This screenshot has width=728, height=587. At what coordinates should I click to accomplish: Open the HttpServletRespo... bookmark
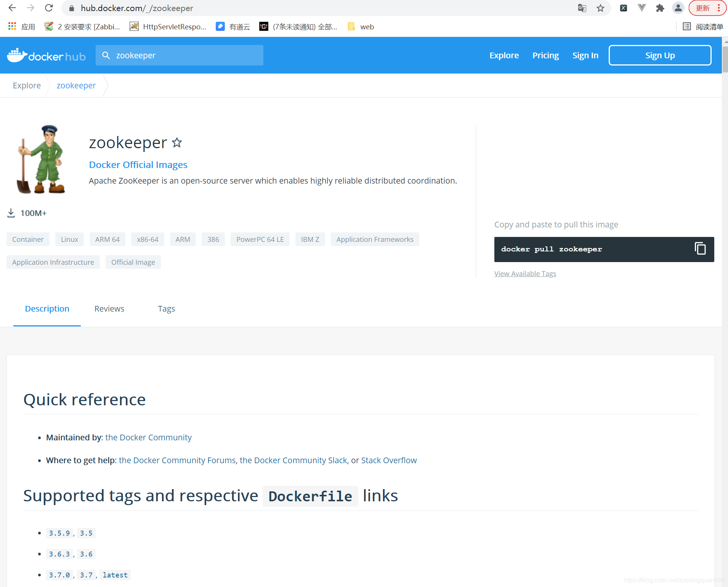pyautogui.click(x=168, y=27)
